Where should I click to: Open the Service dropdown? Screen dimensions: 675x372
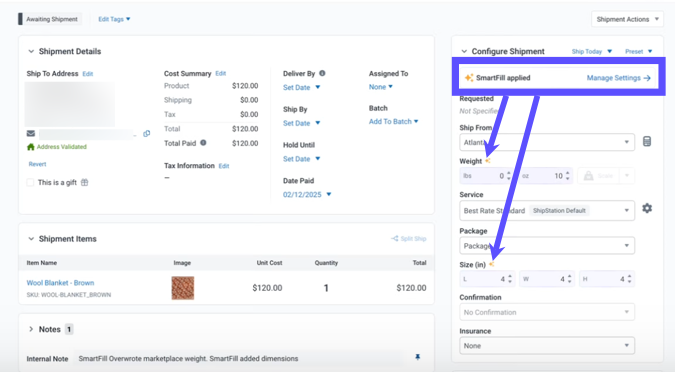(547, 211)
